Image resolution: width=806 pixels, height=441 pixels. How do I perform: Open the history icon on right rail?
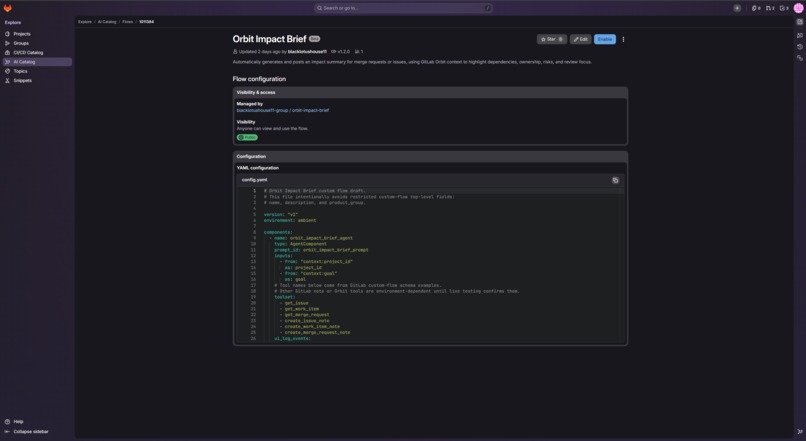[x=800, y=47]
